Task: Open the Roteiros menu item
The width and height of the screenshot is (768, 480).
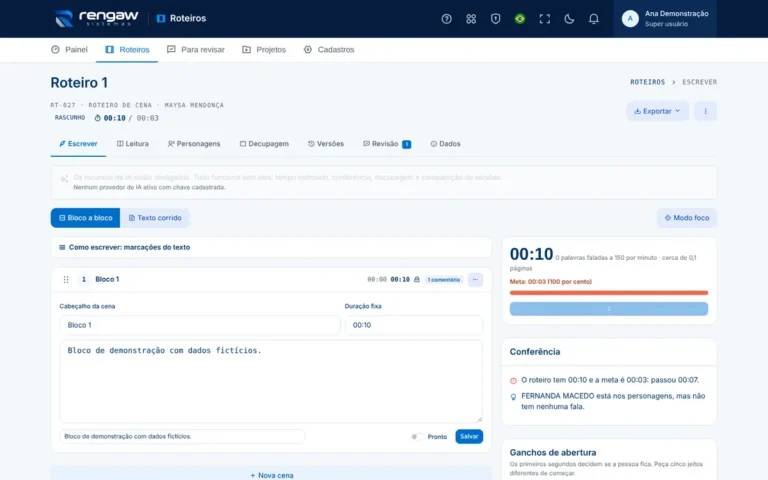Action: point(127,49)
